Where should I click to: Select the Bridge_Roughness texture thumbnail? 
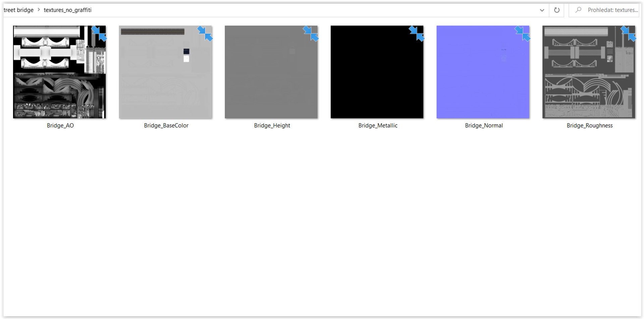[x=589, y=72]
